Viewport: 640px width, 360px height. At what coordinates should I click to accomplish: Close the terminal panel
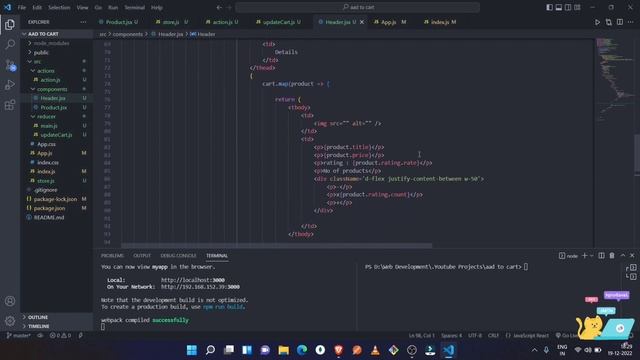[632, 256]
